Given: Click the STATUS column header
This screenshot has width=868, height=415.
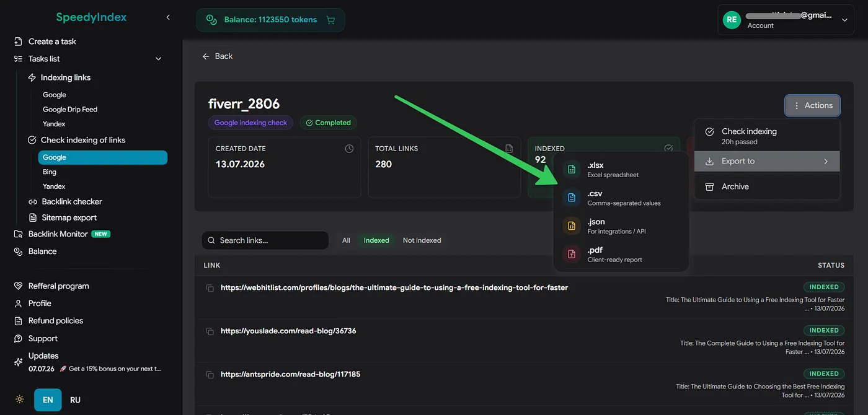Looking at the screenshot, I should pyautogui.click(x=831, y=265).
